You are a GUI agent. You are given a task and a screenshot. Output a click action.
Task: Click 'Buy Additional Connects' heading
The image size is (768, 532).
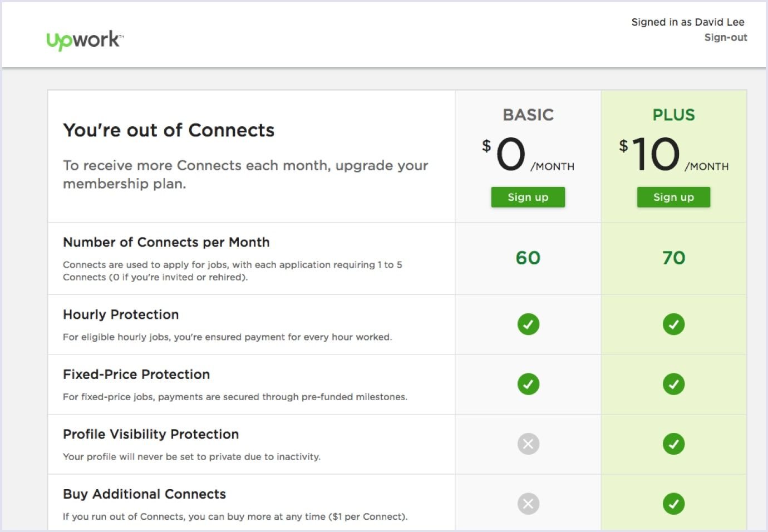click(145, 494)
